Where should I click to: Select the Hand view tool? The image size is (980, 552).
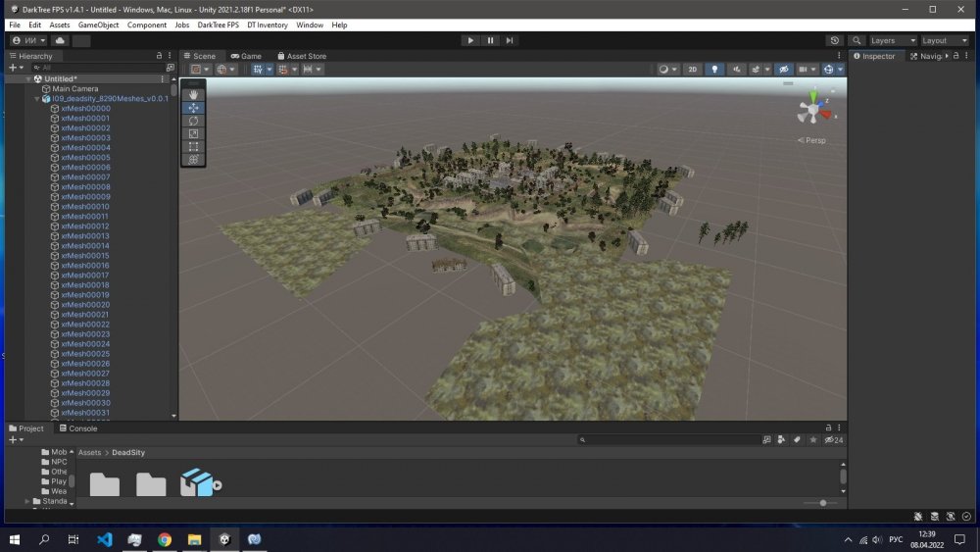[x=193, y=95]
